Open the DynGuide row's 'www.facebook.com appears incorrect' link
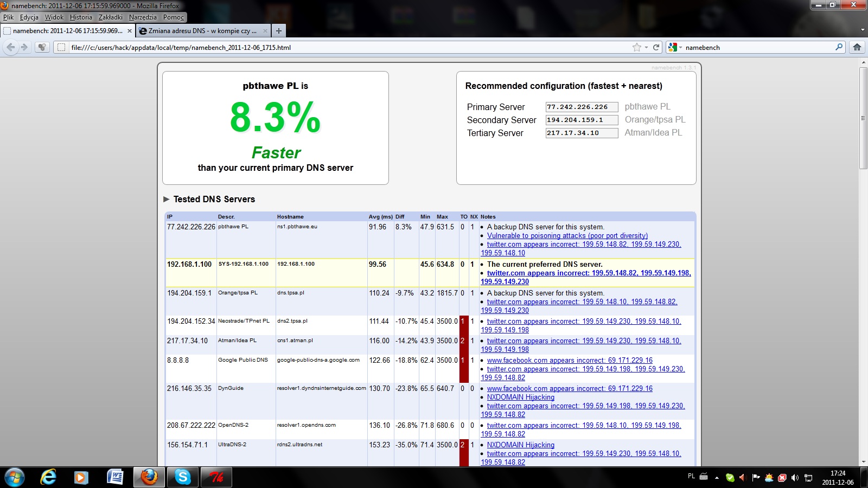Viewport: 868px width, 488px height. pos(570,389)
